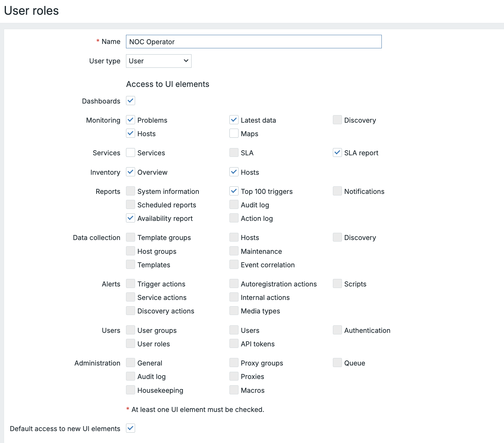Enable Services access under Services

(130, 153)
